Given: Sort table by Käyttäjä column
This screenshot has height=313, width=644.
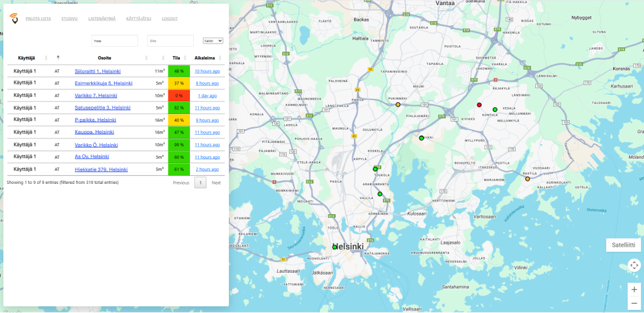Looking at the screenshot, I should (x=26, y=58).
